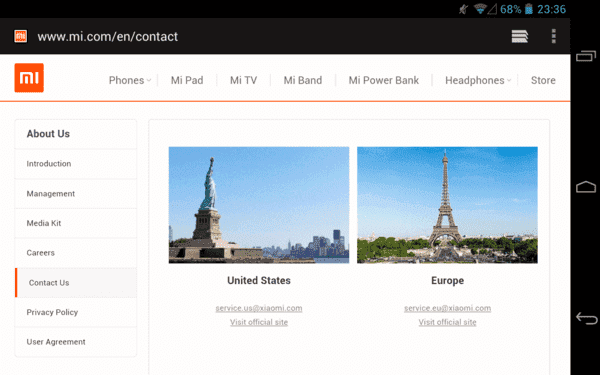This screenshot has width=600, height=375.
Task: Click the About Us sidebar heading
Action: (48, 134)
